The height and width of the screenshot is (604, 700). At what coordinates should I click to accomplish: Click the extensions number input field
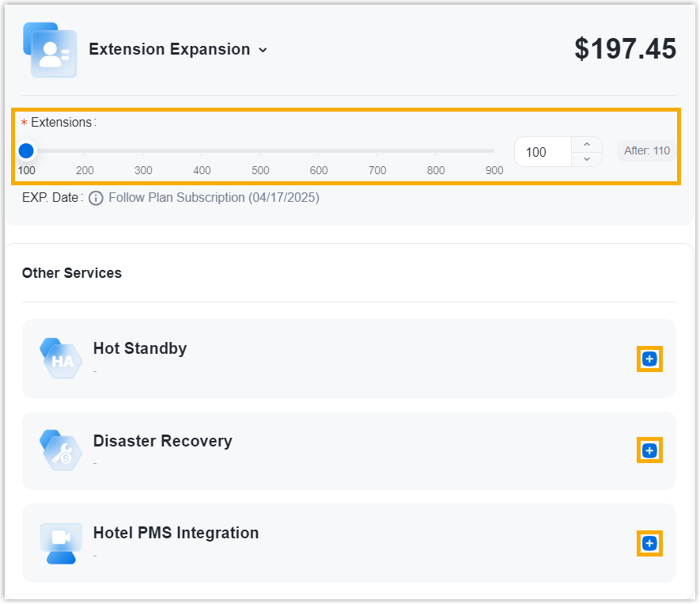point(543,152)
